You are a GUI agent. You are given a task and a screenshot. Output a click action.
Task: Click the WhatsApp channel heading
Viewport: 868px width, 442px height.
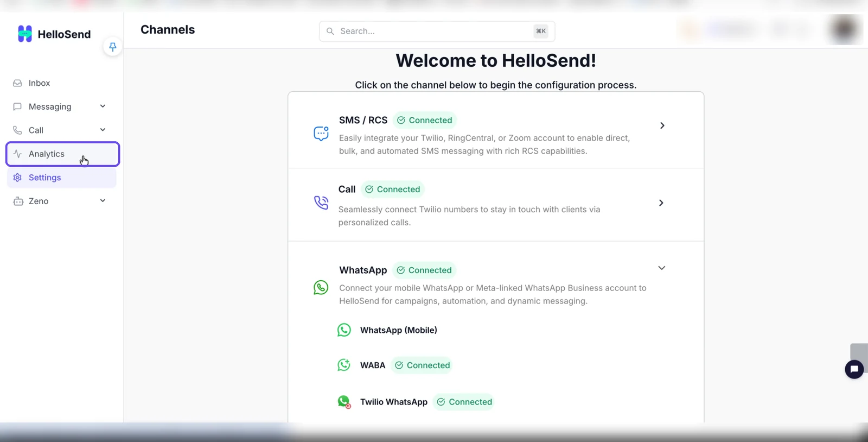[x=363, y=270]
